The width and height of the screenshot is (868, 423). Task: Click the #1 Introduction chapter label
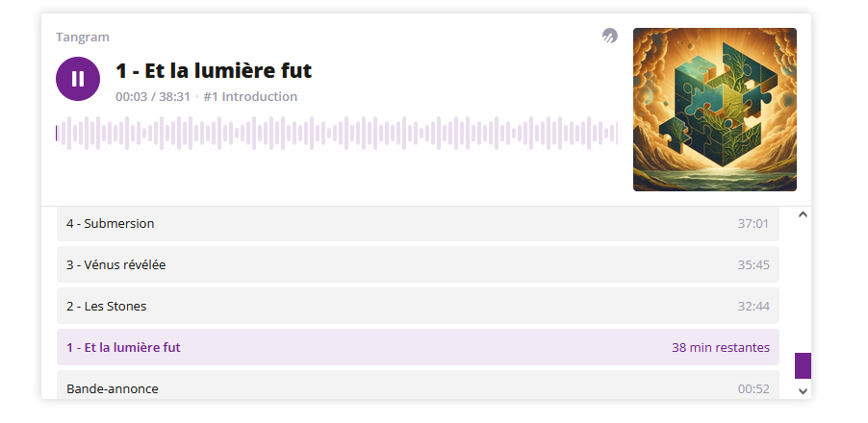tap(250, 97)
